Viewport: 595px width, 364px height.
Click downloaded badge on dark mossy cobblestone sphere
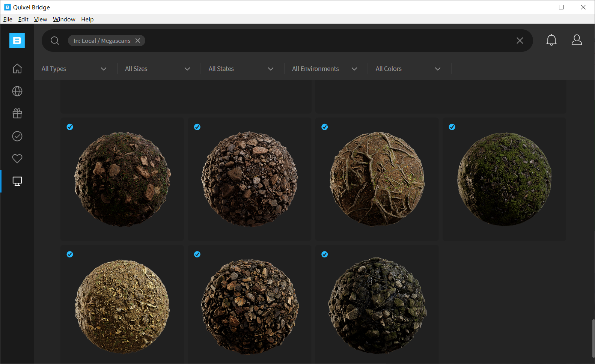pyautogui.click(x=325, y=254)
